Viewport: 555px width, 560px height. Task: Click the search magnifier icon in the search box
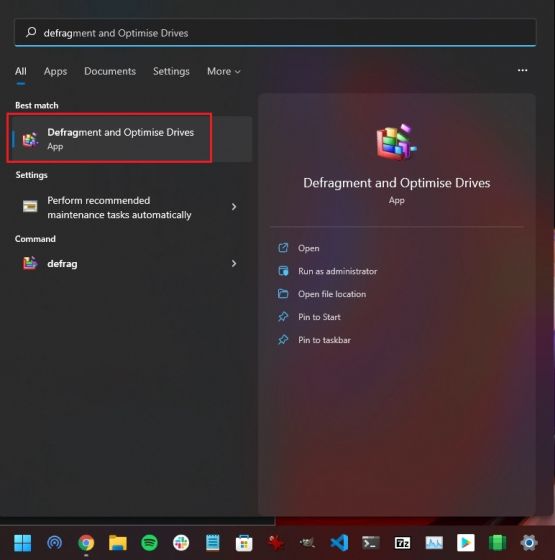pyautogui.click(x=31, y=32)
